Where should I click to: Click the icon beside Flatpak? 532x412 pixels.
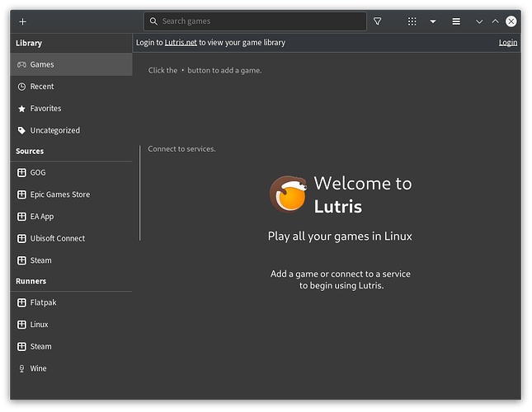pos(21,302)
